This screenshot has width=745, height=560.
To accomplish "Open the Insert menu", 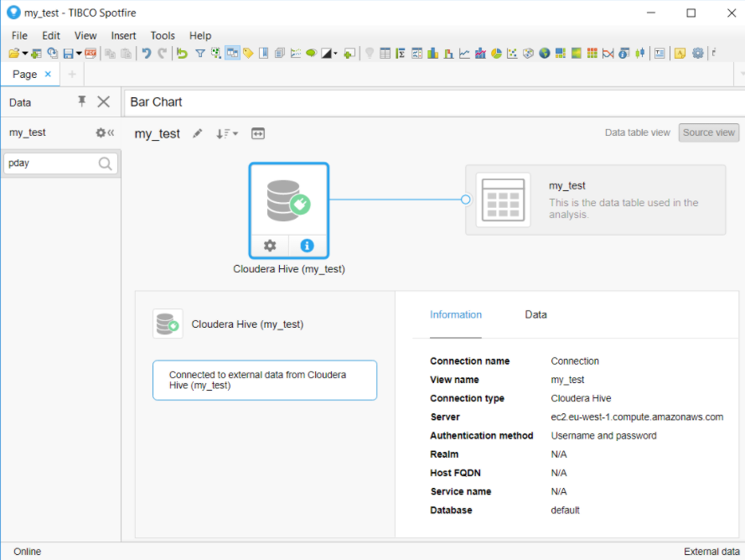I will (x=123, y=36).
